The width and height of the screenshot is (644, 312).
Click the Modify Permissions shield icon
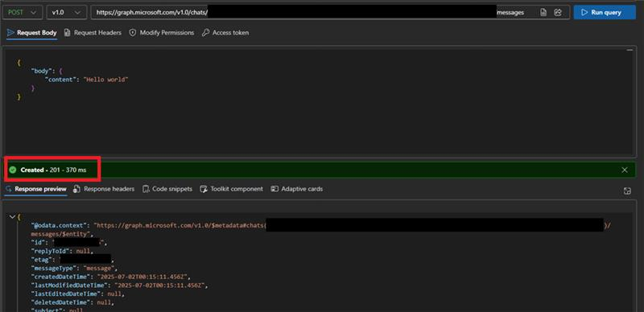[132, 33]
